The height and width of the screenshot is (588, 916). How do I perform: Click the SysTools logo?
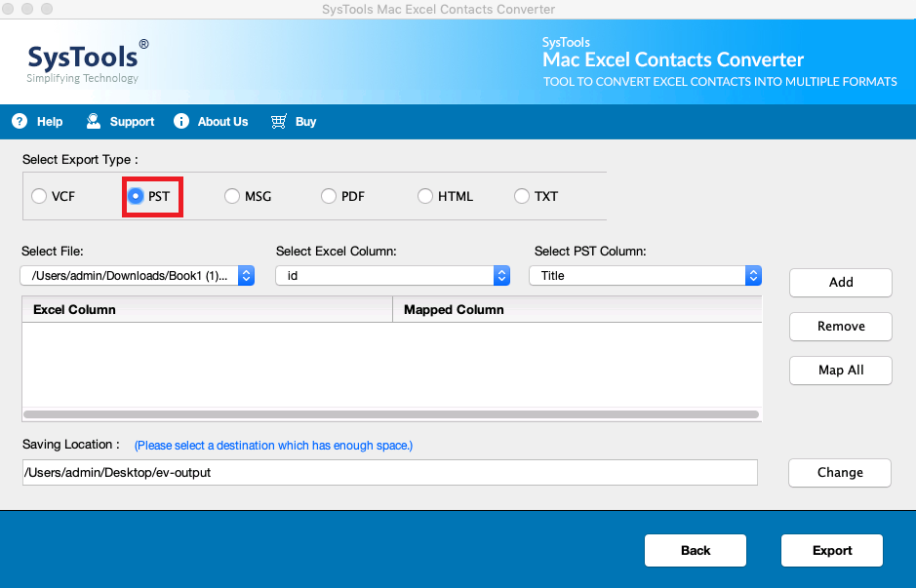pyautogui.click(x=88, y=59)
